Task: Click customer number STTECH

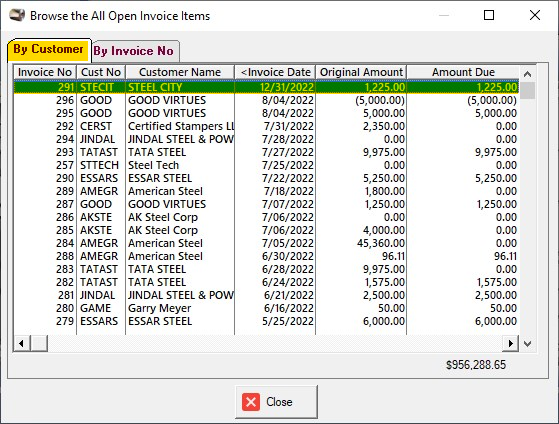Action: click(x=99, y=165)
